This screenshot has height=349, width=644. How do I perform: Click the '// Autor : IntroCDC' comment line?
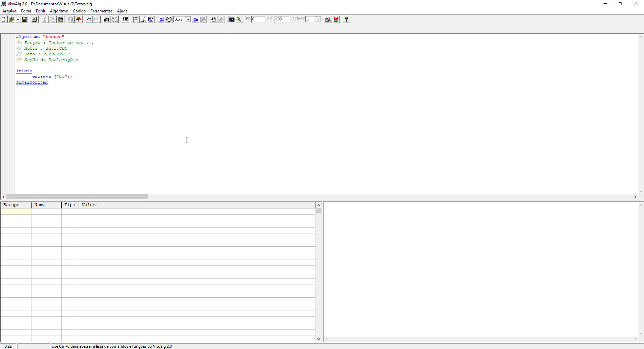(x=42, y=48)
